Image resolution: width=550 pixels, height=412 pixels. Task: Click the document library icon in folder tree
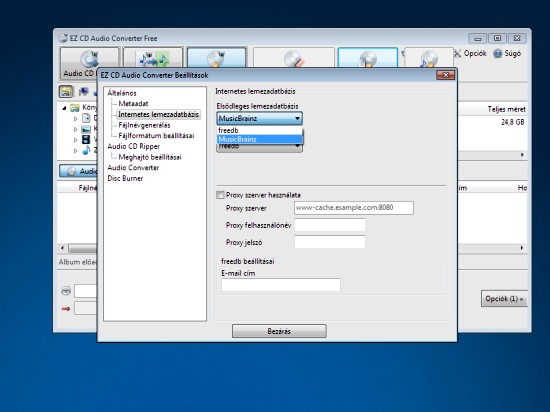tap(86, 118)
